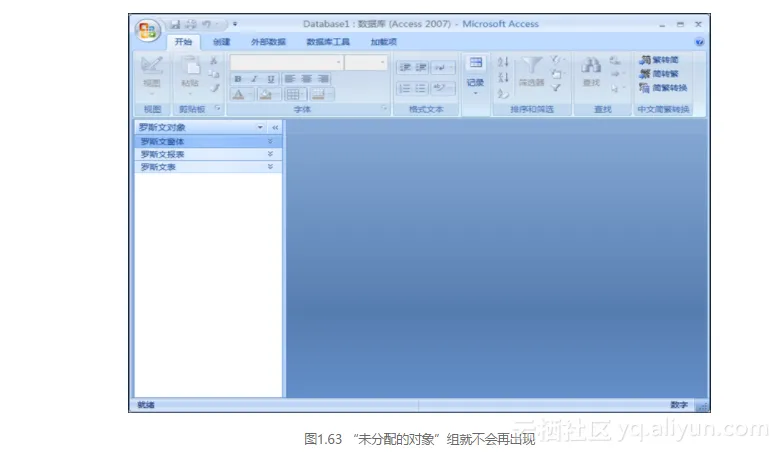Click the 简繁转换 button
This screenshot has width=780, height=452.
coord(664,88)
